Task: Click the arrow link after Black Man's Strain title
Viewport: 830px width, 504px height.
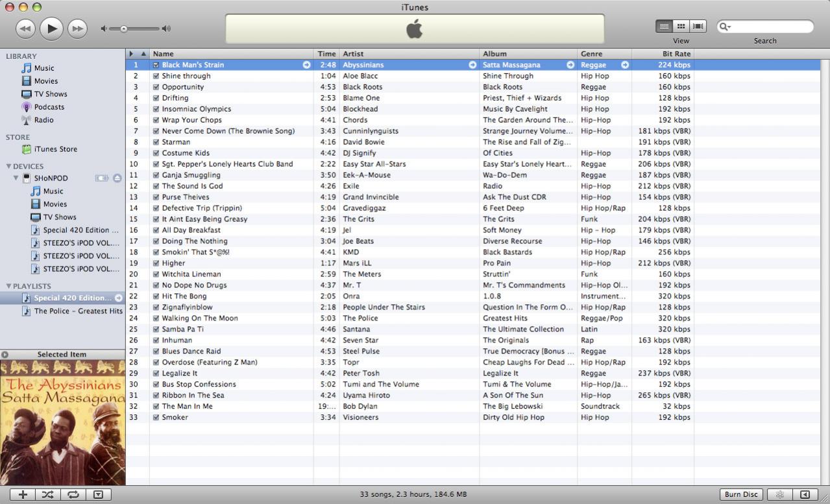Action: click(x=306, y=65)
